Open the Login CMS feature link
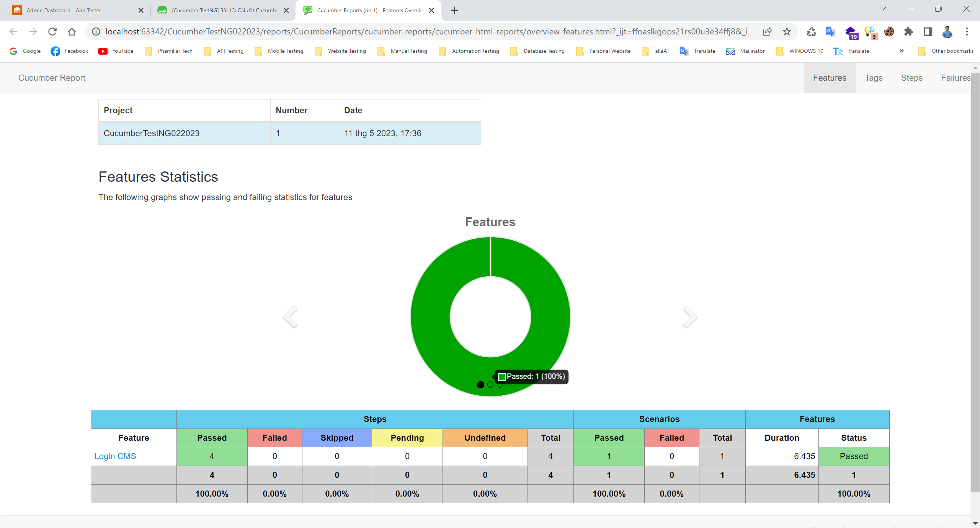 pyautogui.click(x=115, y=456)
